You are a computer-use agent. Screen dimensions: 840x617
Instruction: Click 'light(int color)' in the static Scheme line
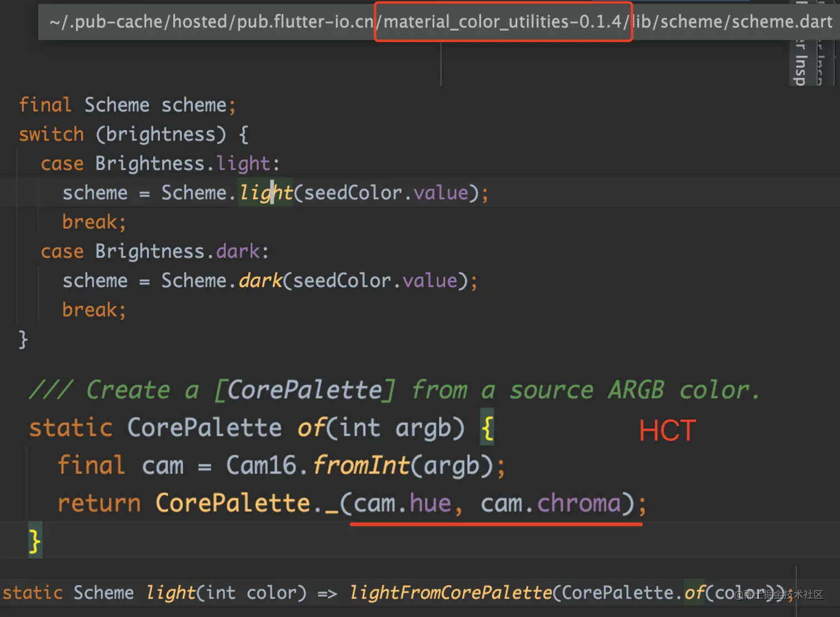coord(226,593)
